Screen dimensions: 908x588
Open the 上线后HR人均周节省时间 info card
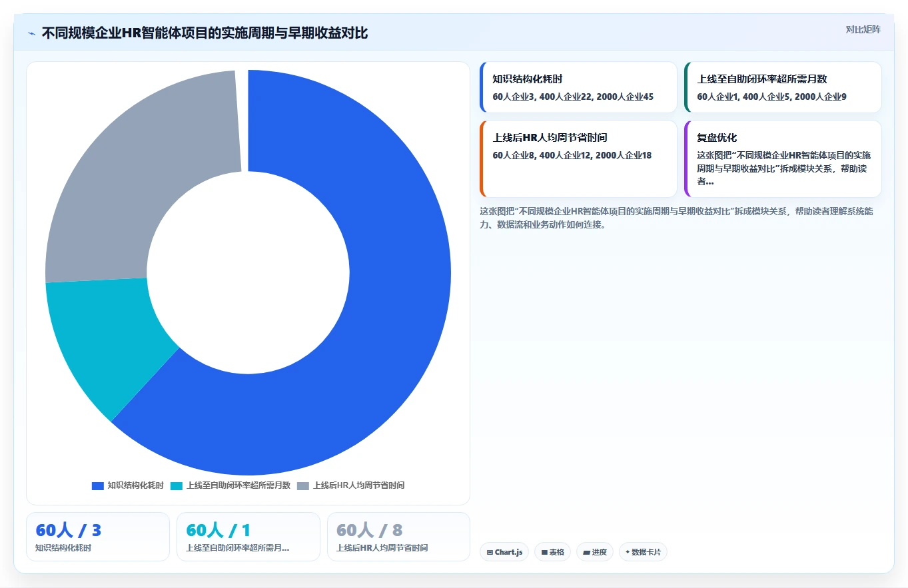point(578,158)
